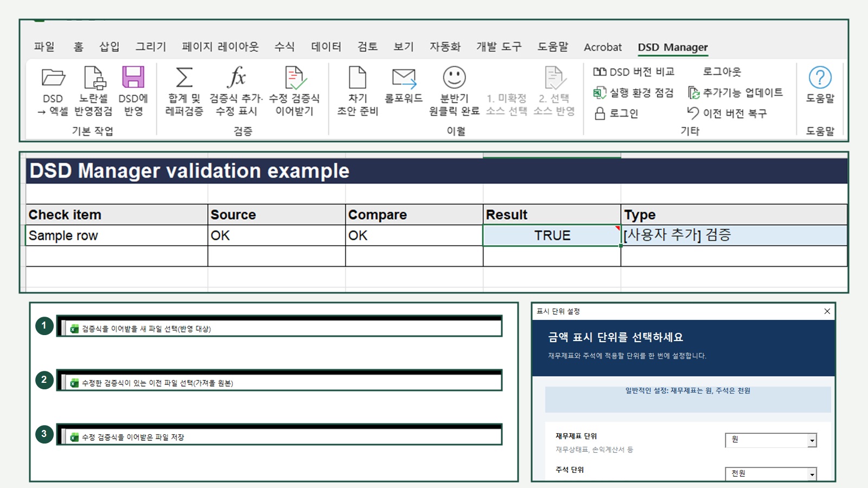The height and width of the screenshot is (488, 868).
Task: Click the 1. 미확정 소스 선택 item
Action: coord(506,105)
